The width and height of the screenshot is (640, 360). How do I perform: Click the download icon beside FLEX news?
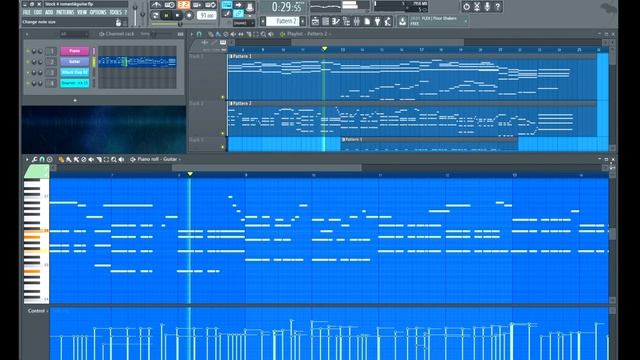(402, 21)
